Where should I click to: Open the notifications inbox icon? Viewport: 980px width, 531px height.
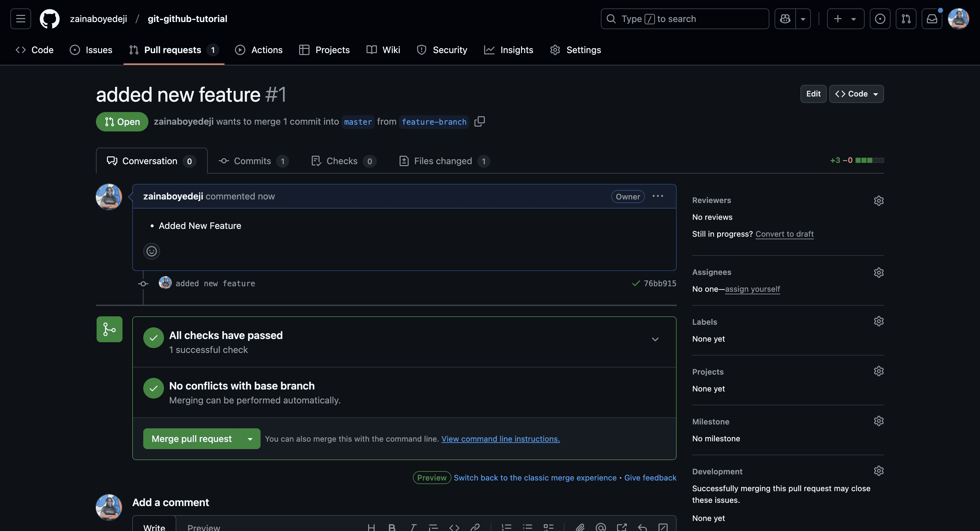tap(931, 19)
